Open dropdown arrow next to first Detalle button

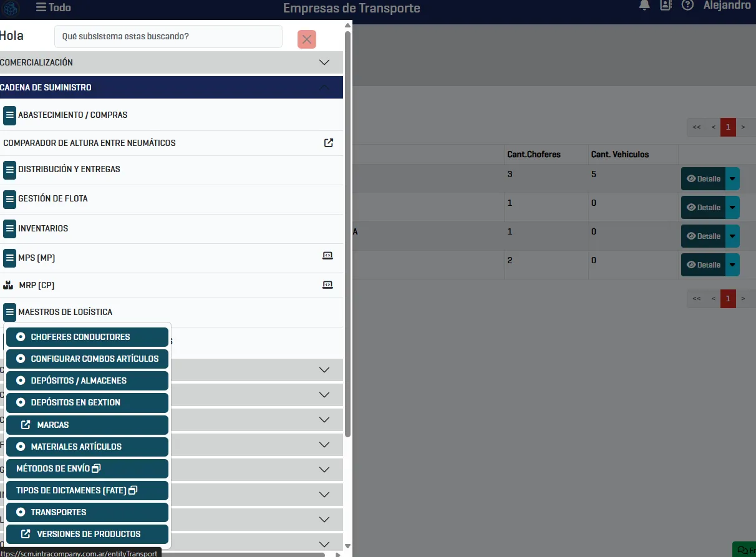click(732, 179)
